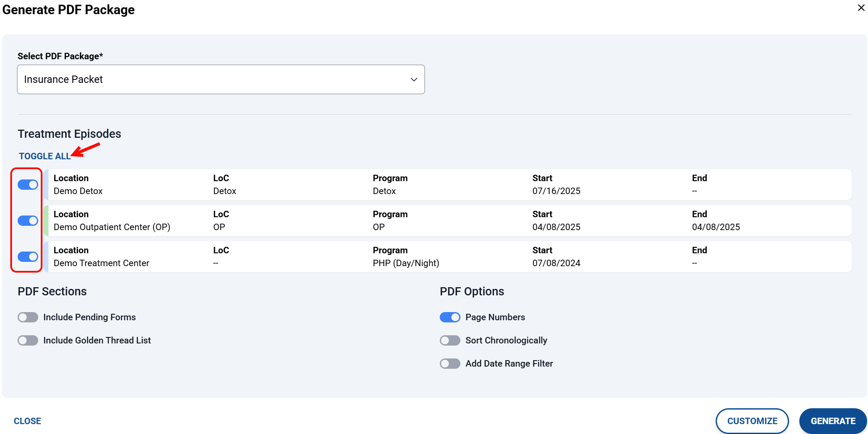
Task: Click the Close button at bottom left
Action: coord(27,421)
